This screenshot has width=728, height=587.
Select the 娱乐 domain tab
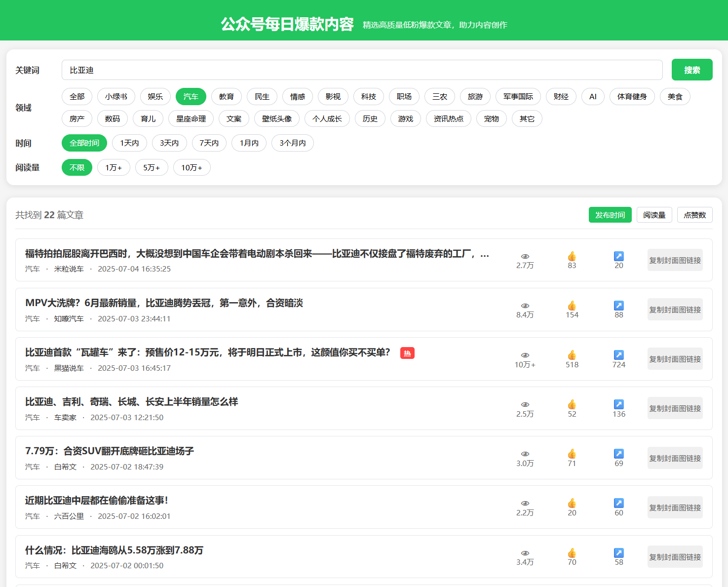[155, 97]
